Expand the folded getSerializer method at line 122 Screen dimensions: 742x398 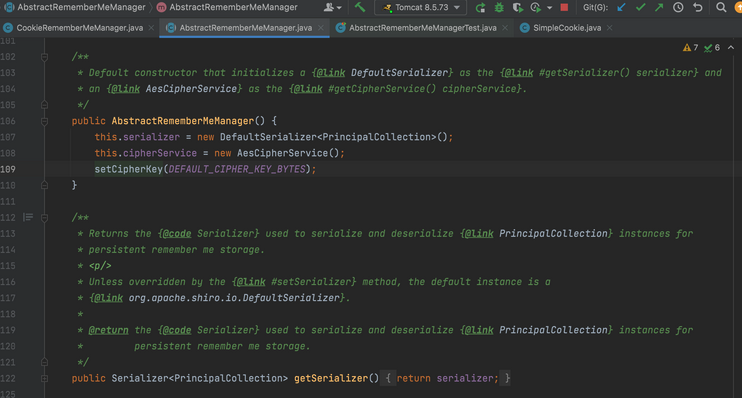(x=44, y=379)
